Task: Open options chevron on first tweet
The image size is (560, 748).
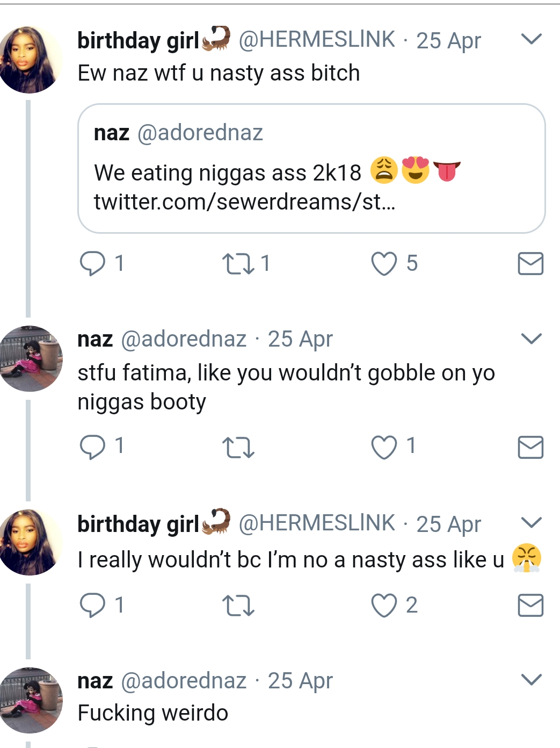Action: (x=531, y=39)
